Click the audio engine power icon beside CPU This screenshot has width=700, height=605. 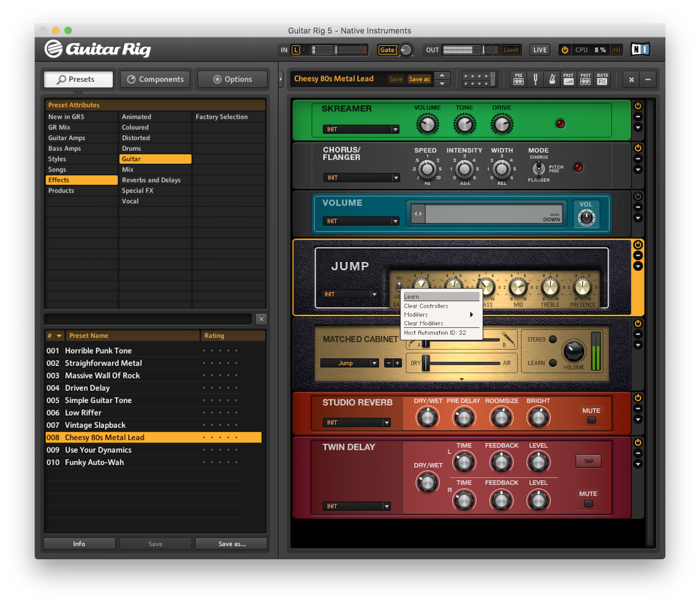click(x=565, y=50)
